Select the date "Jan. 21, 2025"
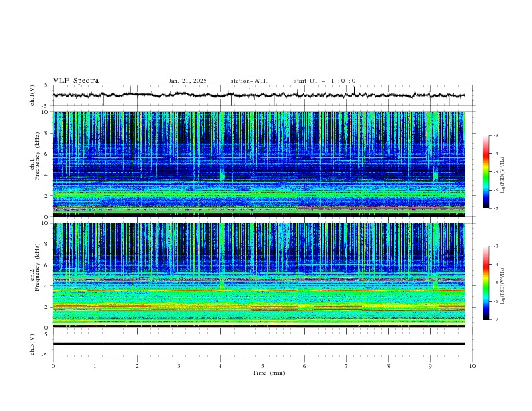The width and height of the screenshot is (532, 411). (x=187, y=81)
